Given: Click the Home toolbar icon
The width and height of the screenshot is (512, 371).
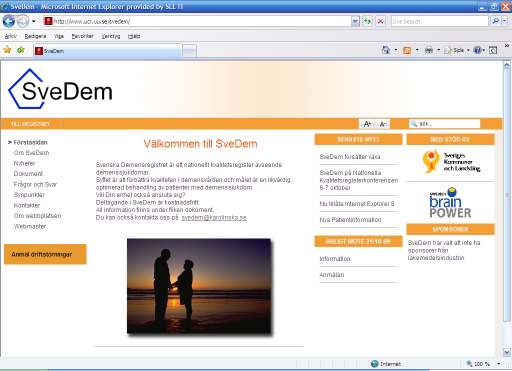Looking at the screenshot, I should point(386,50).
